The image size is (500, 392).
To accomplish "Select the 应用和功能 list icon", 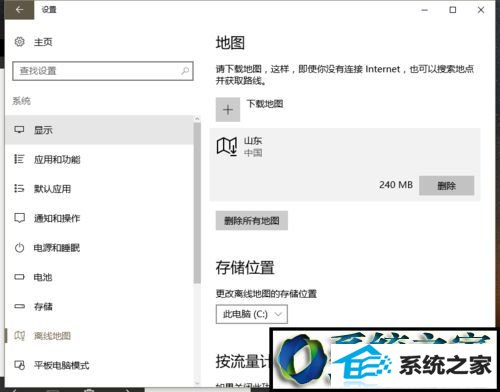I will click(19, 159).
